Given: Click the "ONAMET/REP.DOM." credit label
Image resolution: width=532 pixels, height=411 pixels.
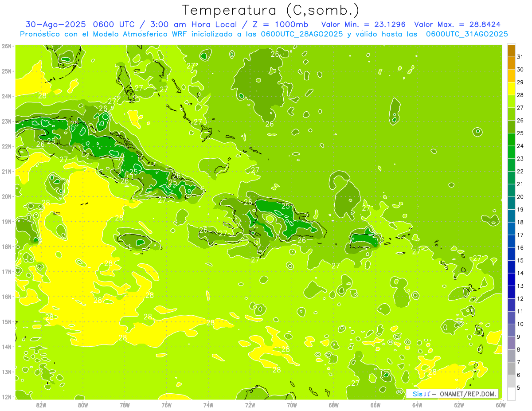Looking at the screenshot, I should click(469, 394).
